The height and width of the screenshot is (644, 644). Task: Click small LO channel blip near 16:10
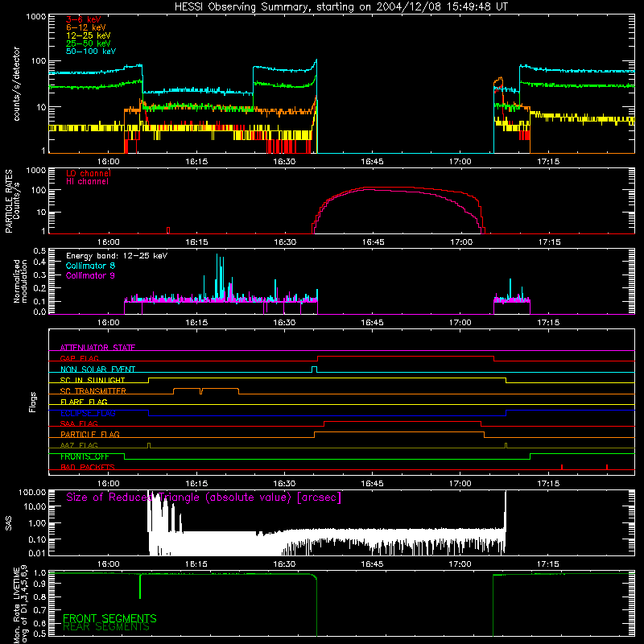168,230
